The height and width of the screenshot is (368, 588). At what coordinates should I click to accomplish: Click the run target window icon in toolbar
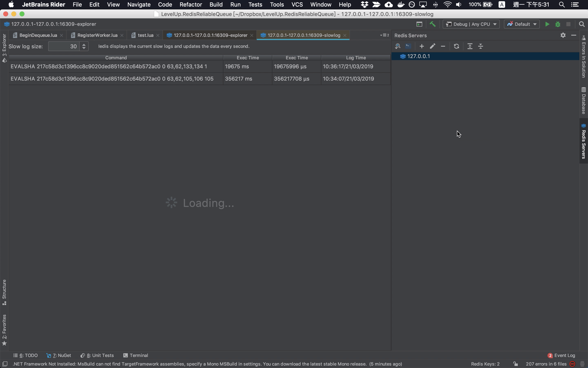(419, 24)
